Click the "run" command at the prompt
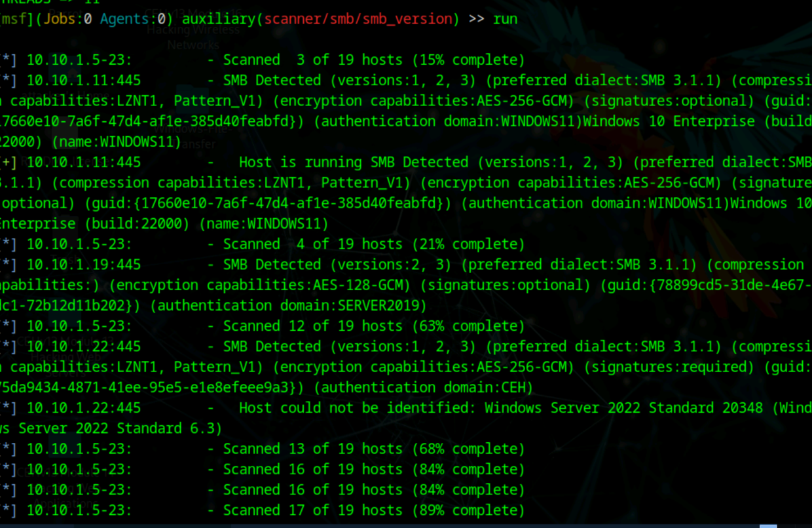This screenshot has width=812, height=528. (505, 19)
